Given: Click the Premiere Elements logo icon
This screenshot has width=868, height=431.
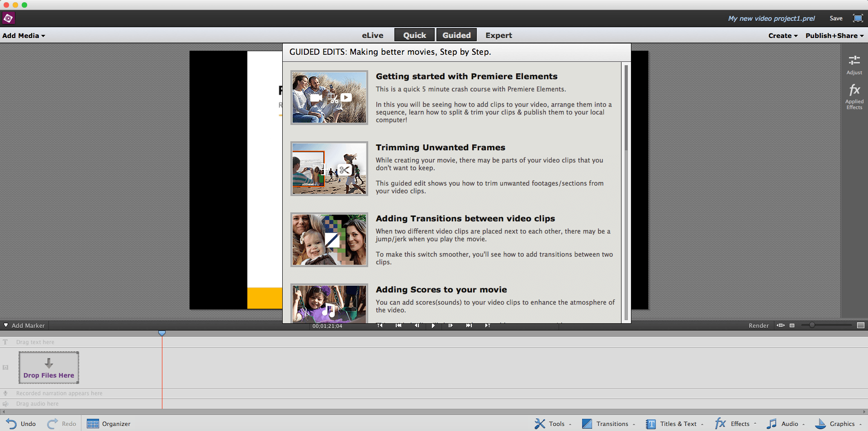Looking at the screenshot, I should point(8,18).
